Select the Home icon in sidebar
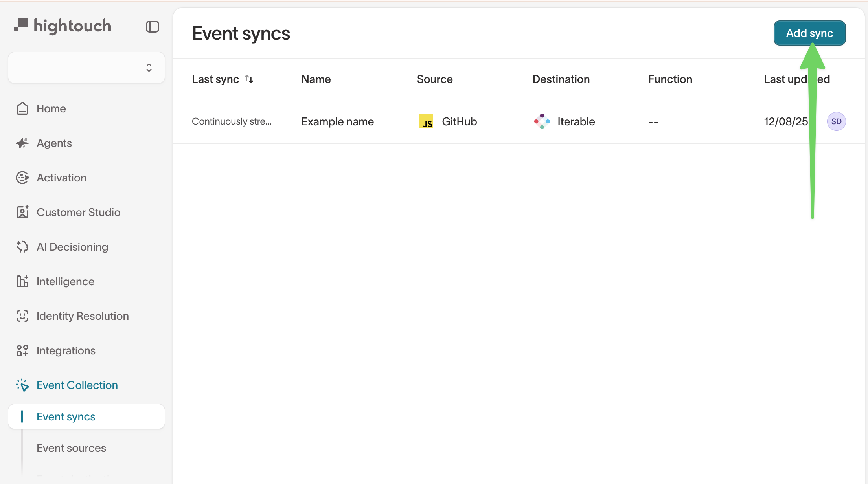868x484 pixels. pyautogui.click(x=22, y=108)
